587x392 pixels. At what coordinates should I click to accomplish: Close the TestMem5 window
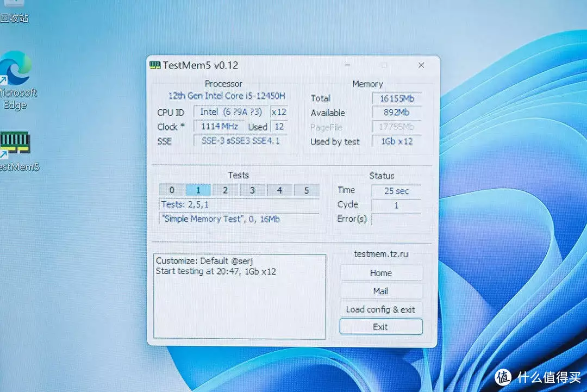point(421,65)
